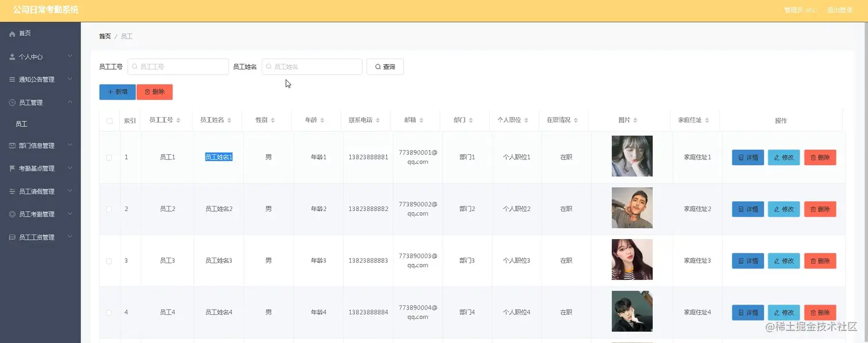Screen dimensions: 868x343
Task: Go to 首页 breadcrumb link
Action: (x=104, y=36)
